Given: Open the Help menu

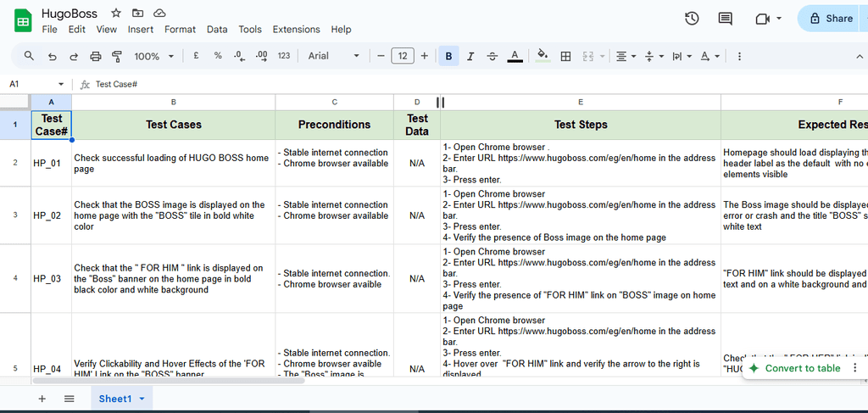Looking at the screenshot, I should tap(341, 30).
